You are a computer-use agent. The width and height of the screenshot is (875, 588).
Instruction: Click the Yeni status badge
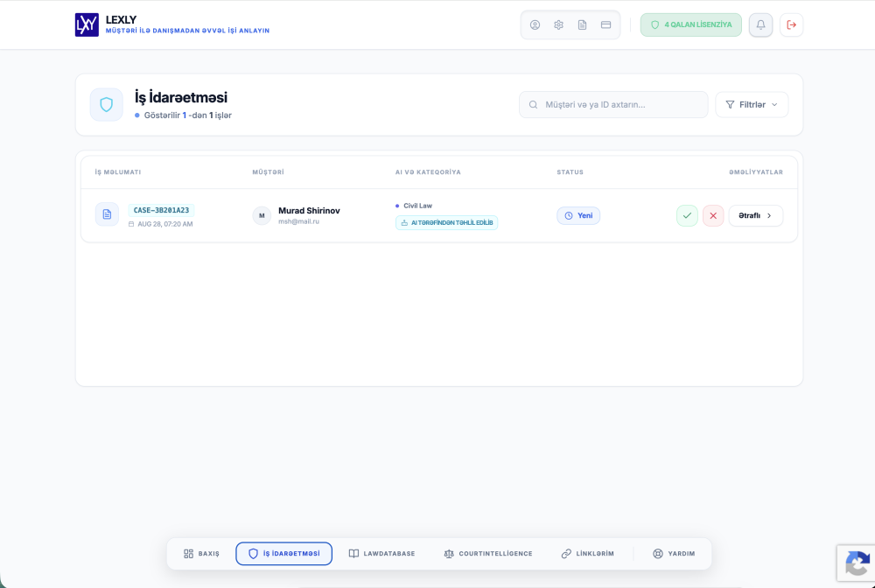(578, 215)
